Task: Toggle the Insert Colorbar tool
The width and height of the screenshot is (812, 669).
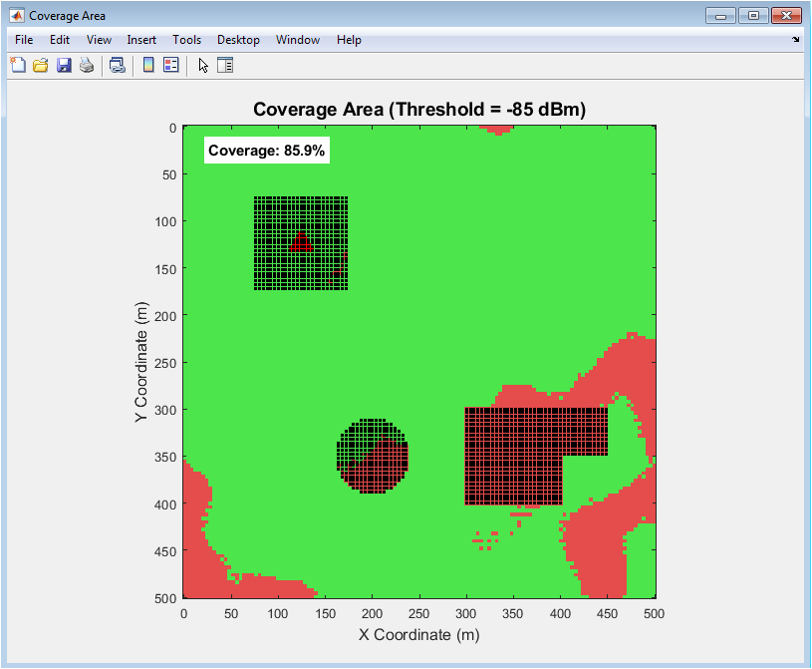Action: coord(148,66)
